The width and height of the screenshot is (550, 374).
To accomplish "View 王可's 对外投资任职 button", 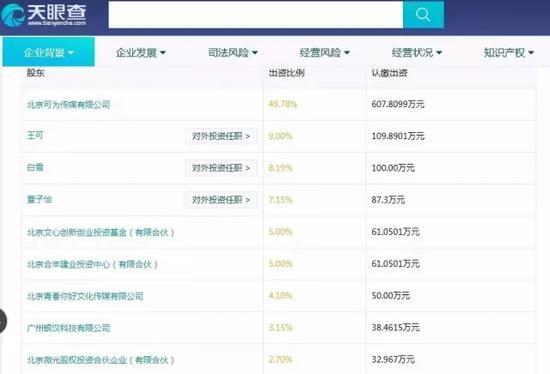I will pyautogui.click(x=221, y=136).
